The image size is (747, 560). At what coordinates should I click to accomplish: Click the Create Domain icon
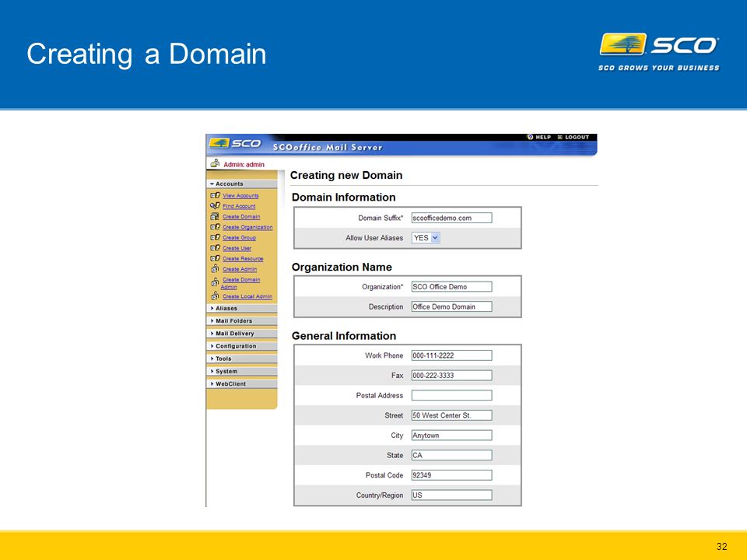pos(216,216)
